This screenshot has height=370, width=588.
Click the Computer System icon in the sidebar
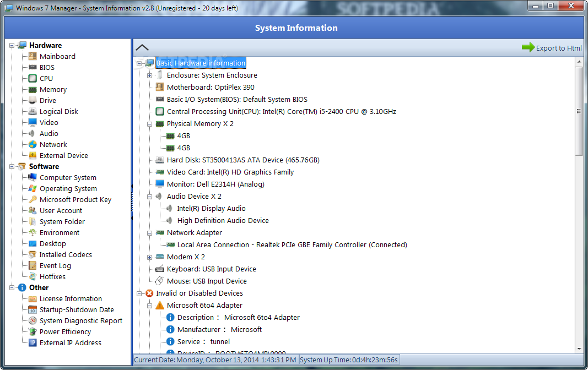(x=33, y=177)
